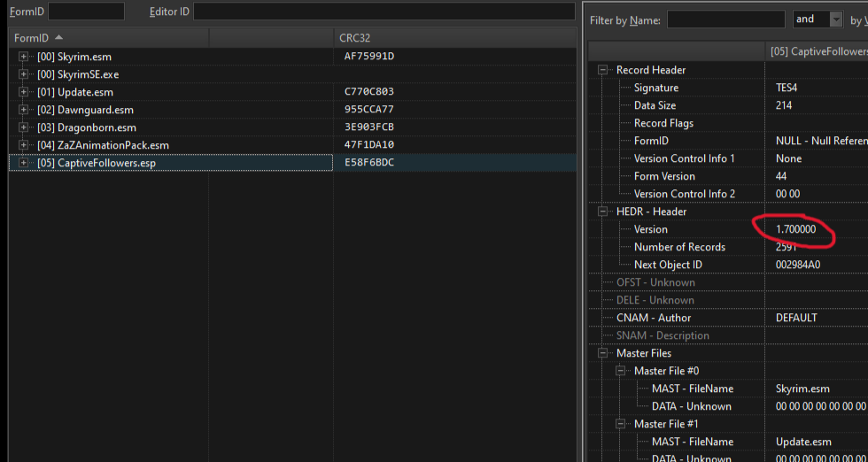
Task: Select the Signature field row
Action: coord(728,88)
